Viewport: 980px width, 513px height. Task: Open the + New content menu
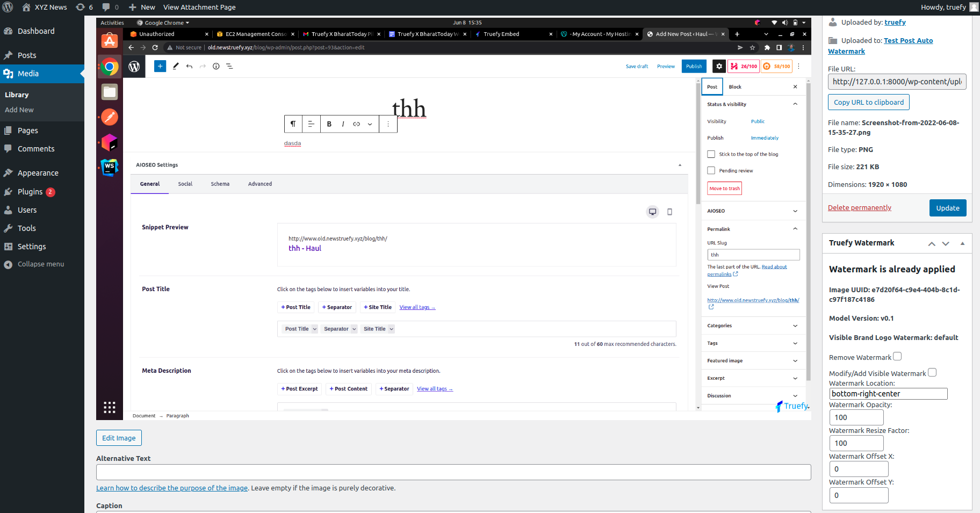click(142, 7)
